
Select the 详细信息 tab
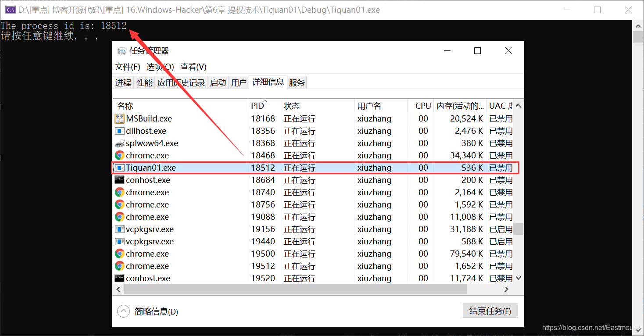(268, 82)
